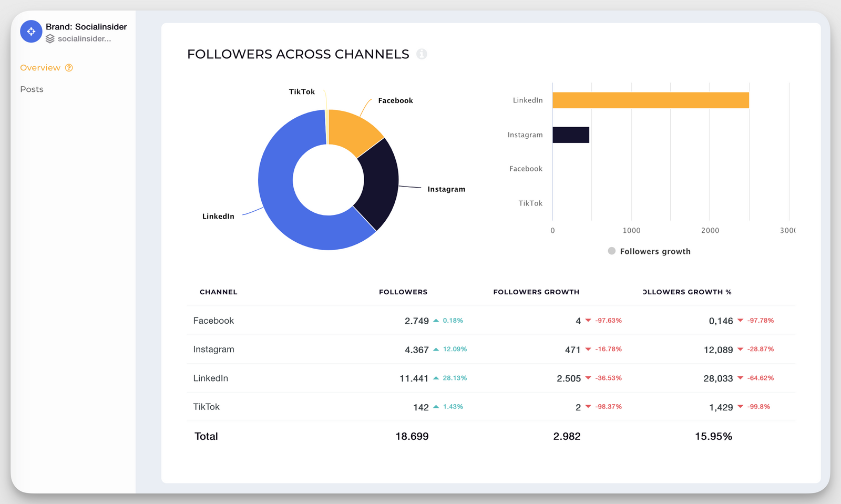Click the Socialinsider brand avatar icon

coord(31,32)
